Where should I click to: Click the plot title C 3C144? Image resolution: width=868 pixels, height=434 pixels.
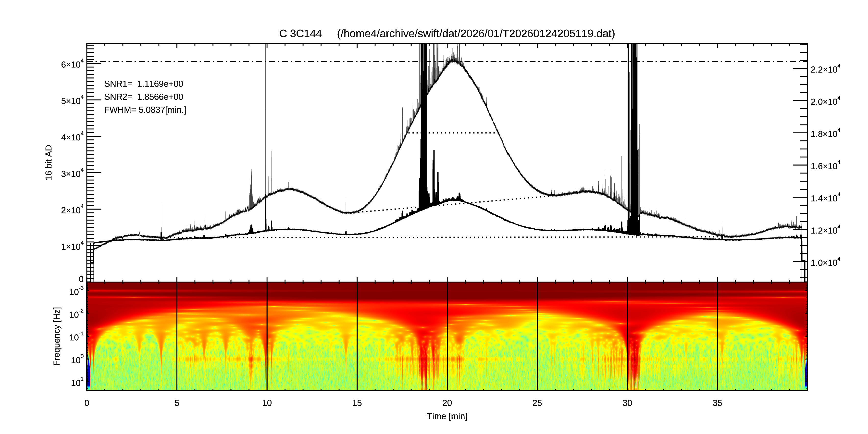(x=300, y=34)
